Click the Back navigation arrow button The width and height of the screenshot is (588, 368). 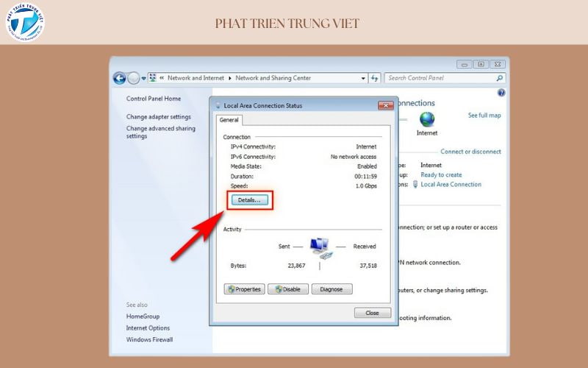click(x=120, y=78)
